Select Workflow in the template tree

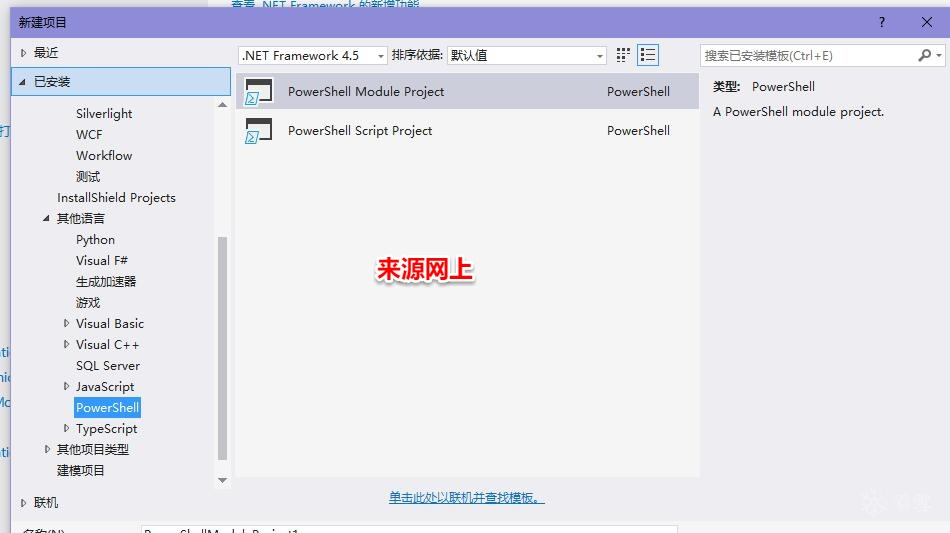tap(104, 156)
